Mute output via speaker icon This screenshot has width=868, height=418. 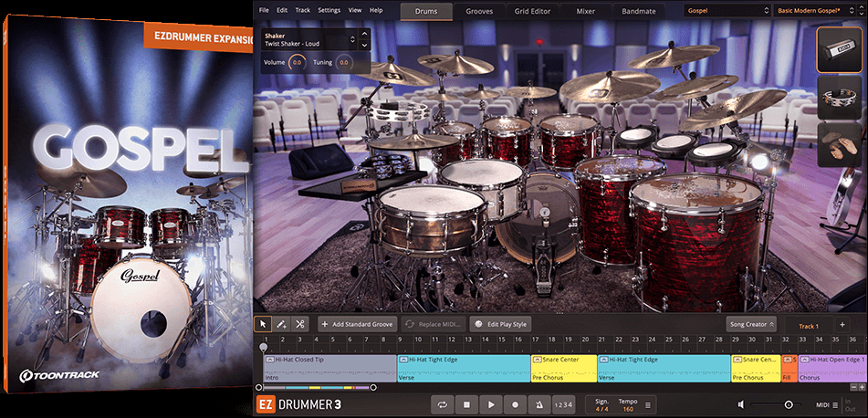tap(741, 404)
